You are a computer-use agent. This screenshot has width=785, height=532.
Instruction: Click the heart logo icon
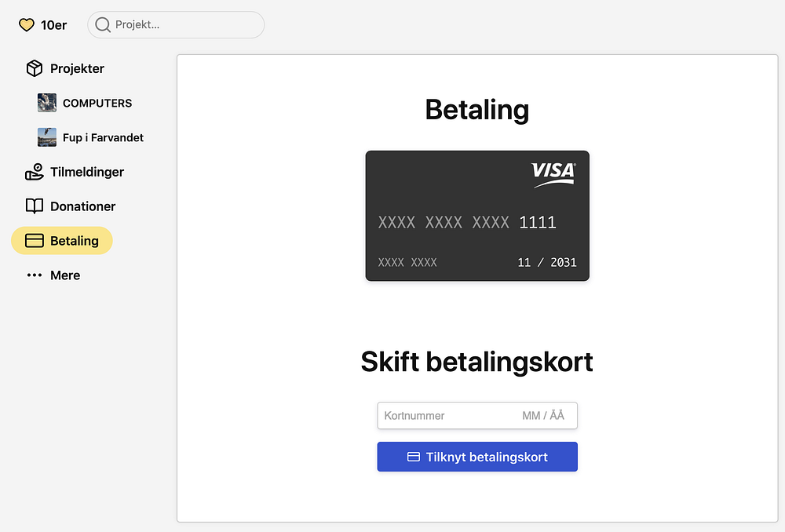[x=27, y=25]
